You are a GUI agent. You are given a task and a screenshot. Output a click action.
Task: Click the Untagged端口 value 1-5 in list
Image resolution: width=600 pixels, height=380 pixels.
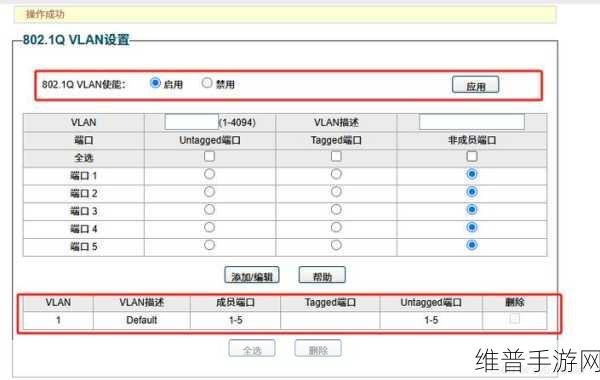click(x=431, y=320)
